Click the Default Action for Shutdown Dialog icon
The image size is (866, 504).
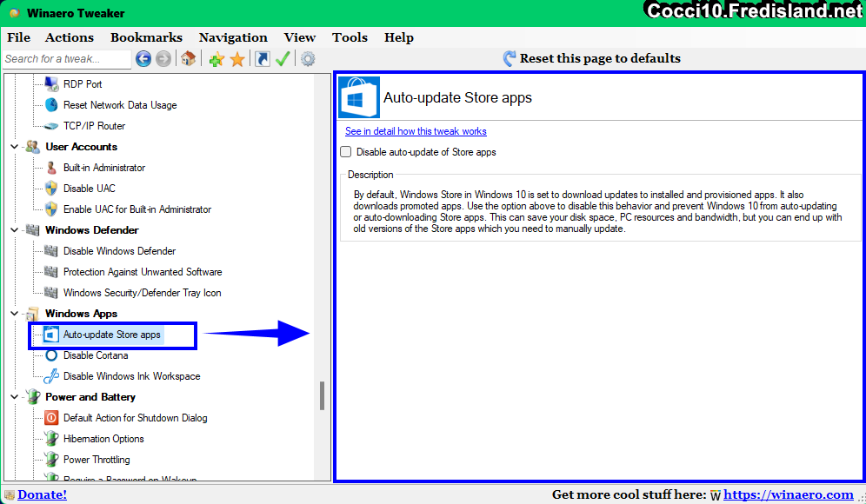51,418
